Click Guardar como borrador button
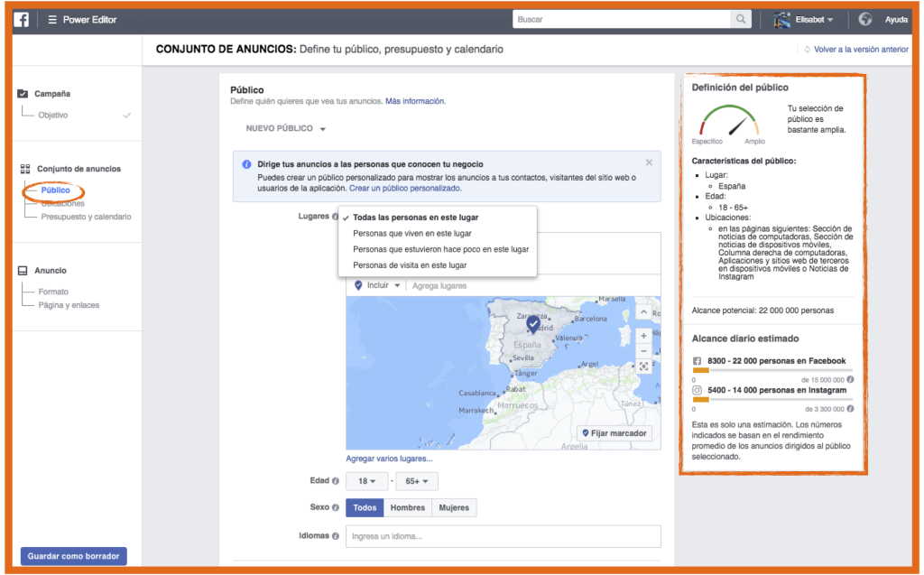Image resolution: width=924 pixels, height=575 pixels. coord(74,556)
